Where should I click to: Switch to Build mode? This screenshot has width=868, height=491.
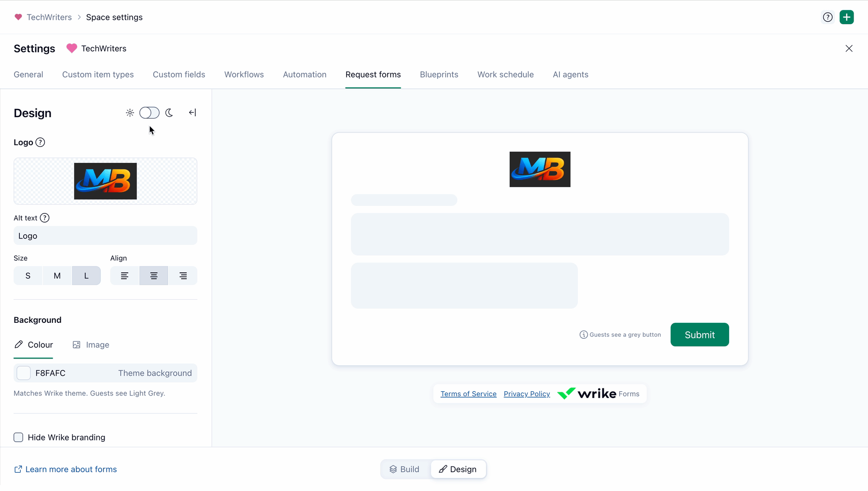pos(405,469)
